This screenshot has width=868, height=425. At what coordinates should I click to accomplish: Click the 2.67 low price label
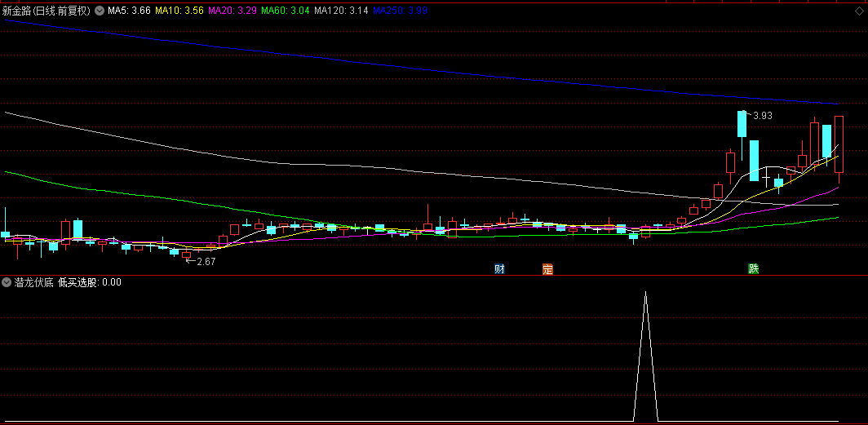(206, 262)
